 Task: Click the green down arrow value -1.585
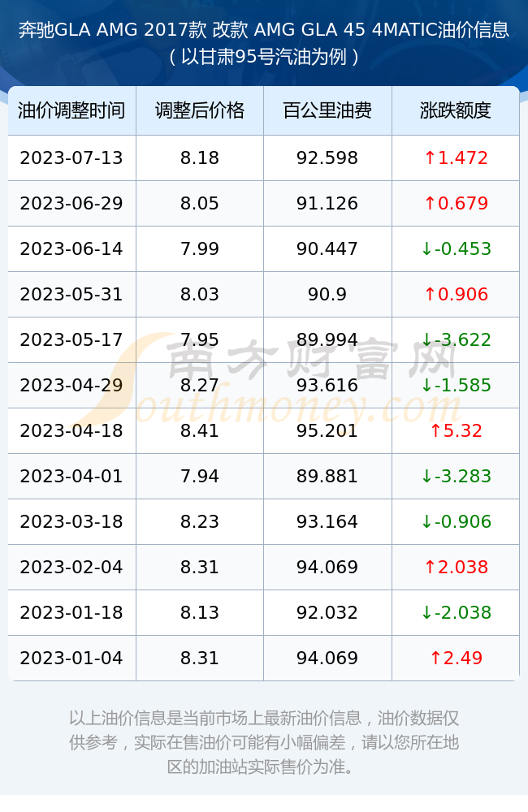click(x=456, y=385)
